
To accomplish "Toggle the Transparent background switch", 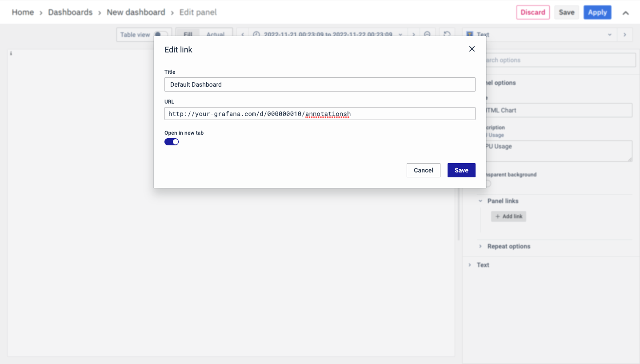I will (x=486, y=184).
